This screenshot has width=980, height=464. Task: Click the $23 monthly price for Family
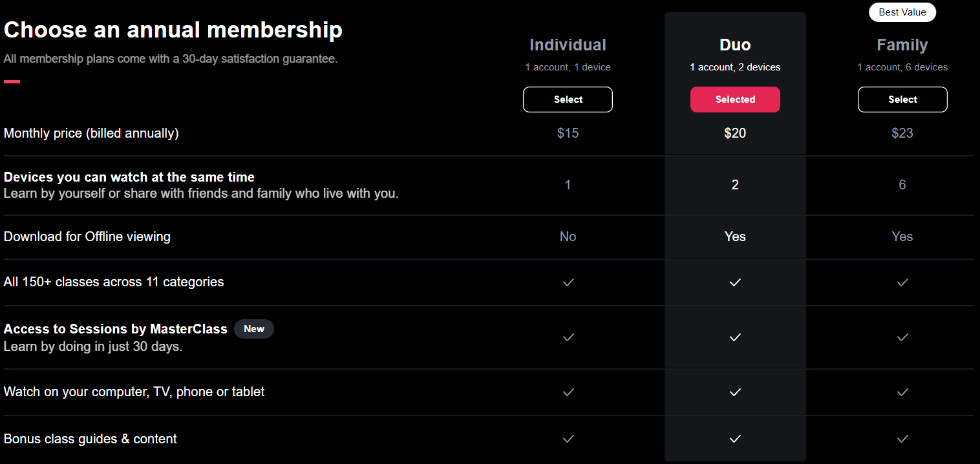tap(902, 133)
